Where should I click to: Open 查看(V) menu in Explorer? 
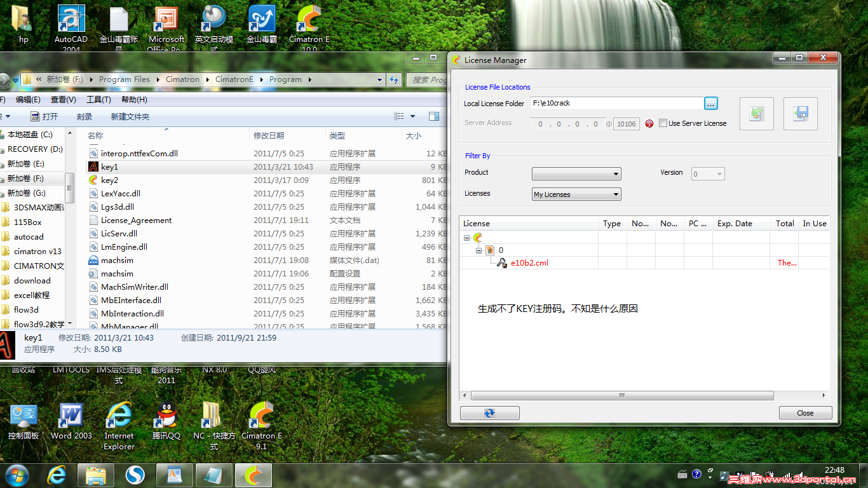(63, 100)
